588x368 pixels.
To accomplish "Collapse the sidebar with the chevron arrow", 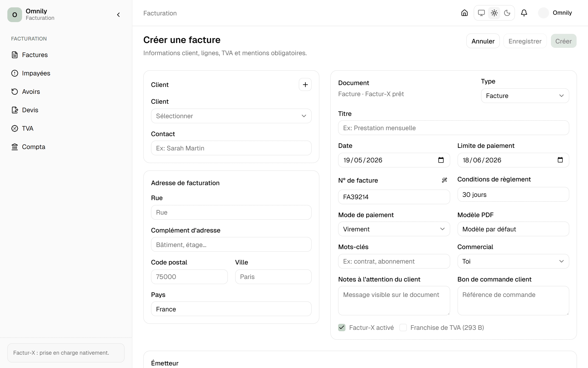I will pos(118,15).
